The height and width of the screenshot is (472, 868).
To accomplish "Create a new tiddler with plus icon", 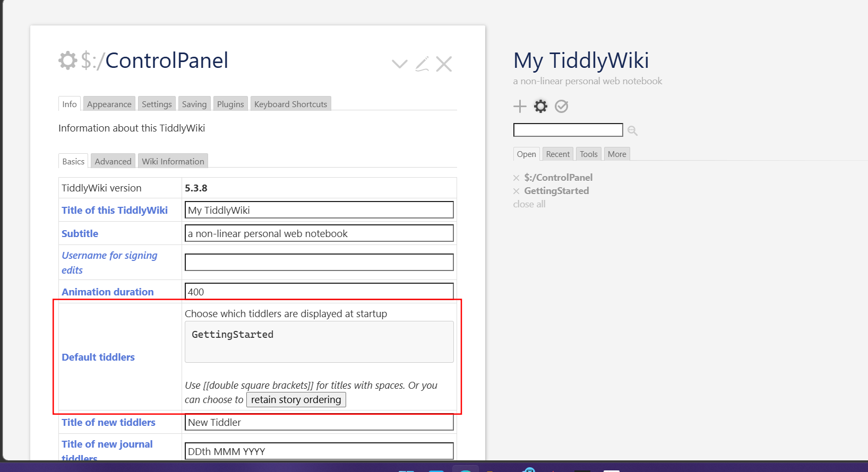I will (520, 107).
